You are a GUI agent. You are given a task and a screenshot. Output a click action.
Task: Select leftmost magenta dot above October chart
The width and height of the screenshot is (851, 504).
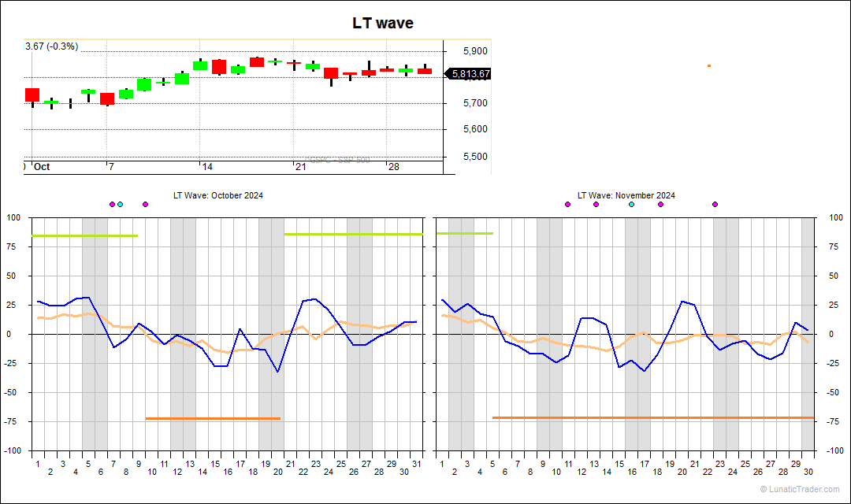[x=112, y=204]
